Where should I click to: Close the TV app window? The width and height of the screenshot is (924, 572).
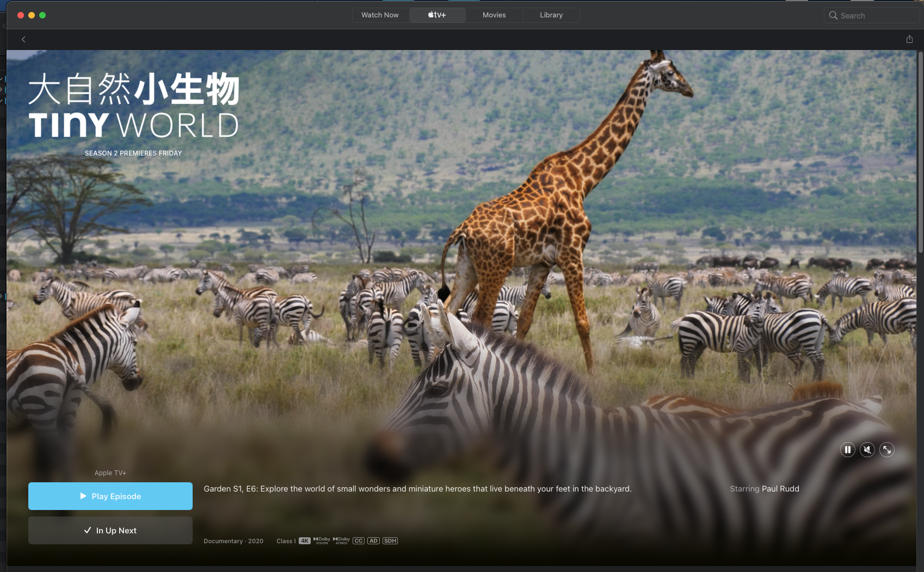(x=21, y=15)
